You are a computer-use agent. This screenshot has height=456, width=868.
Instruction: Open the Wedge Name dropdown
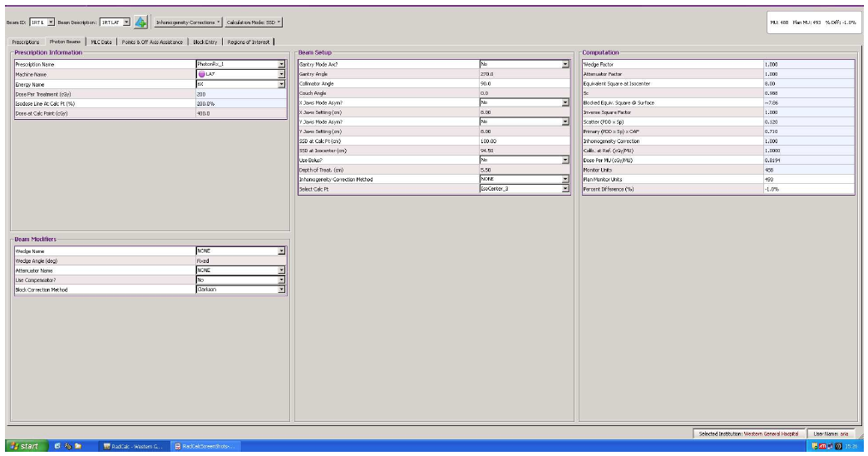[281, 251]
